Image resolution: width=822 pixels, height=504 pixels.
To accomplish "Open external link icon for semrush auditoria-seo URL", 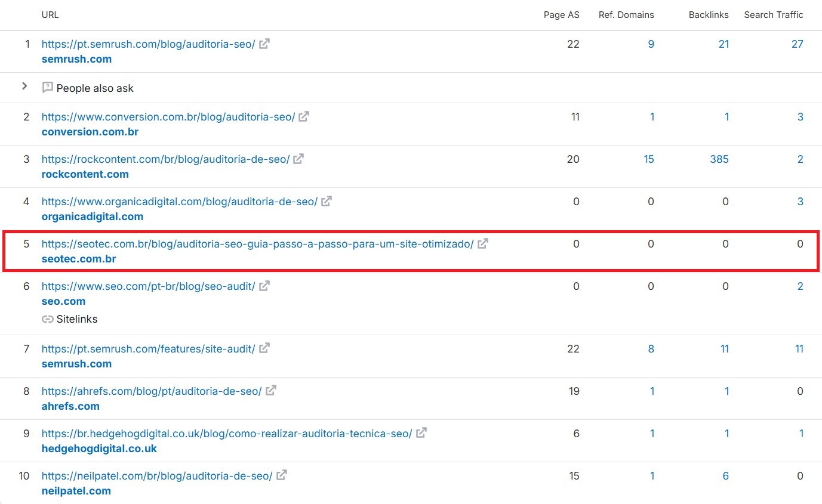I will pyautogui.click(x=264, y=44).
